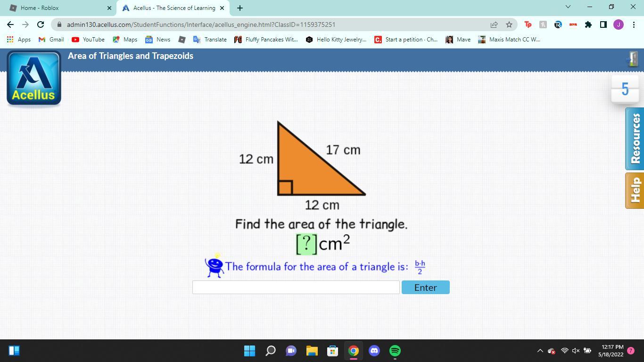
Task: Close the Home - Roblox tab
Action: 109,8
